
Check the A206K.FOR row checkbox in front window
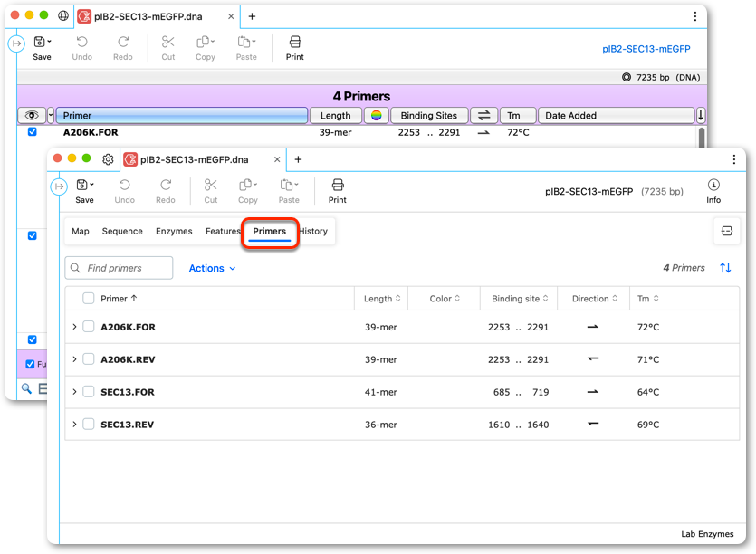coord(88,327)
